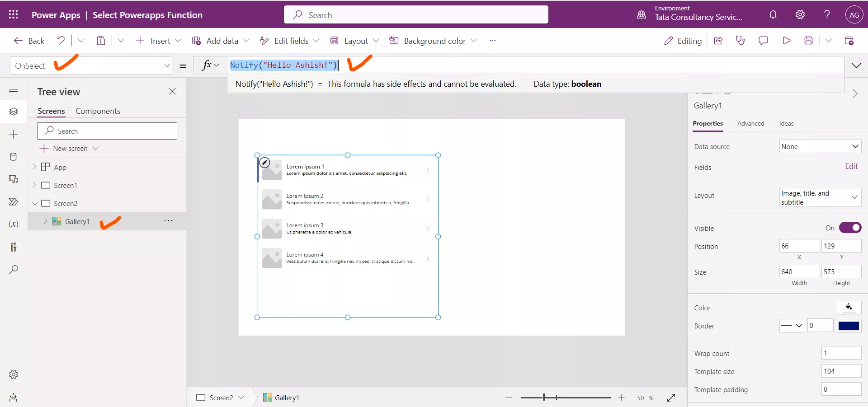Click the Publish icon
868x407 pixels.
[x=849, y=41]
